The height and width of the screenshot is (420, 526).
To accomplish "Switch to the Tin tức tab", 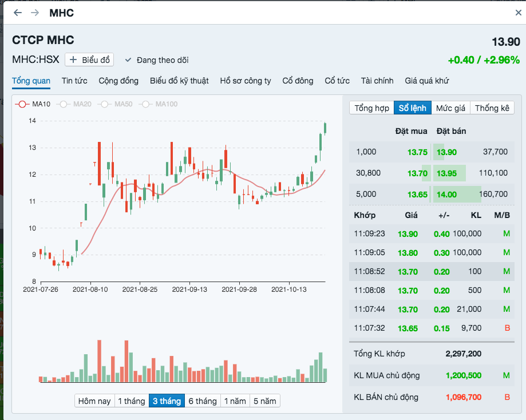I will (x=74, y=81).
